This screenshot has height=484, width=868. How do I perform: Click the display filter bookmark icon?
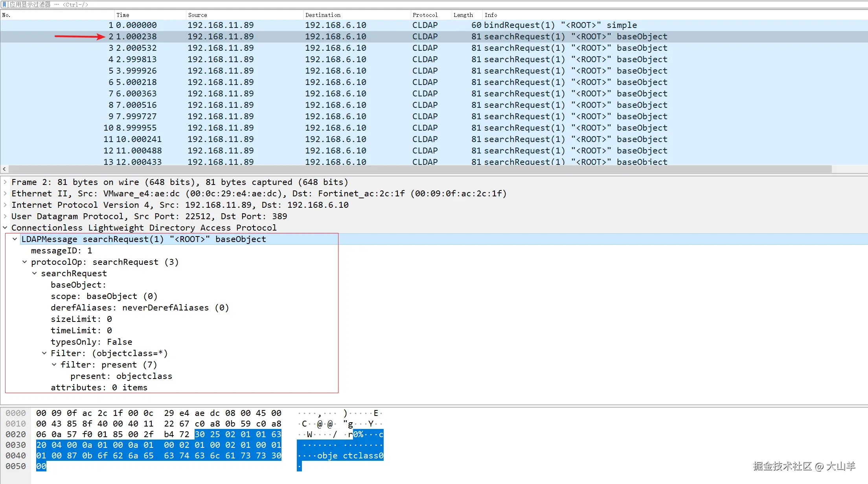tap(4, 4)
